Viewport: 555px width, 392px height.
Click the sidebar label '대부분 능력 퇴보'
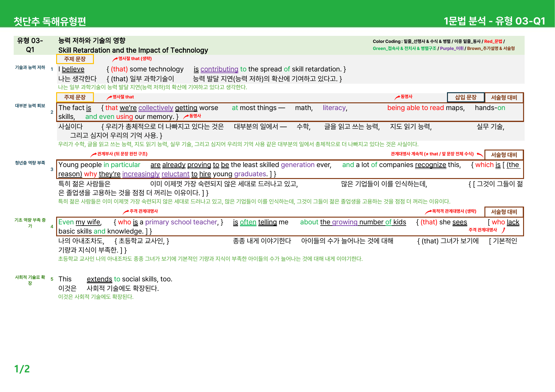(30, 106)
